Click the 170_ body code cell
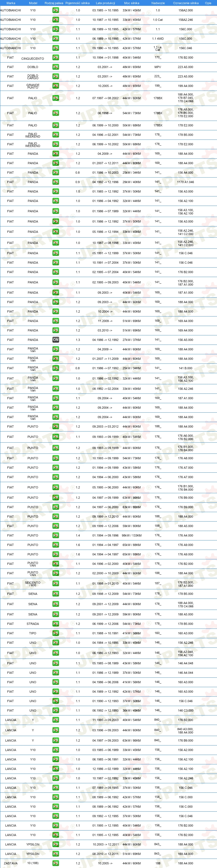 tap(158, 57)
